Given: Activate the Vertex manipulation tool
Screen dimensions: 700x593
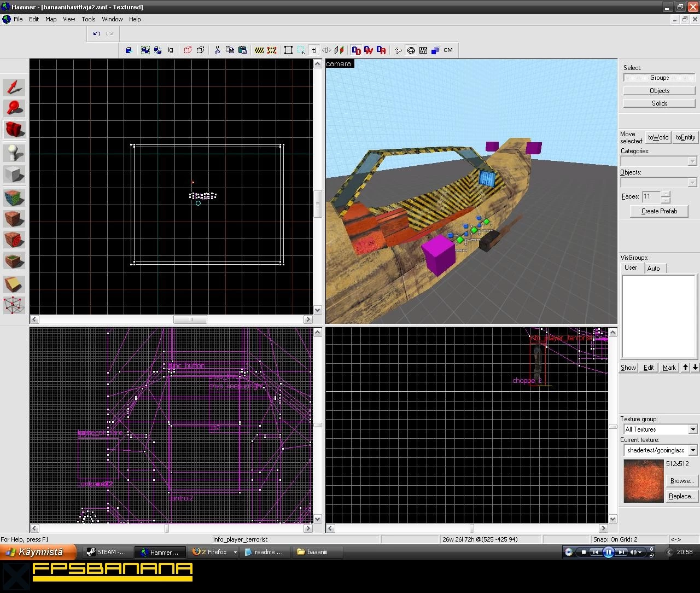Looking at the screenshot, I should [x=14, y=305].
